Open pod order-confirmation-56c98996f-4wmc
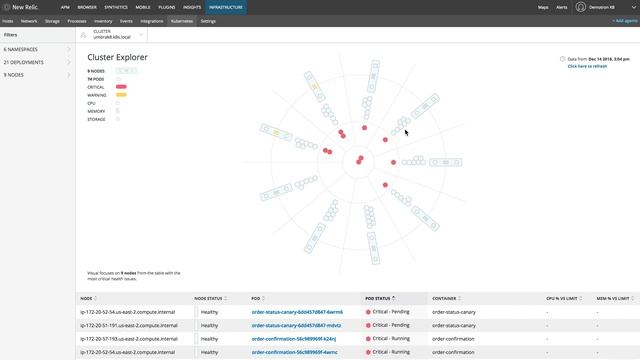 (295, 352)
